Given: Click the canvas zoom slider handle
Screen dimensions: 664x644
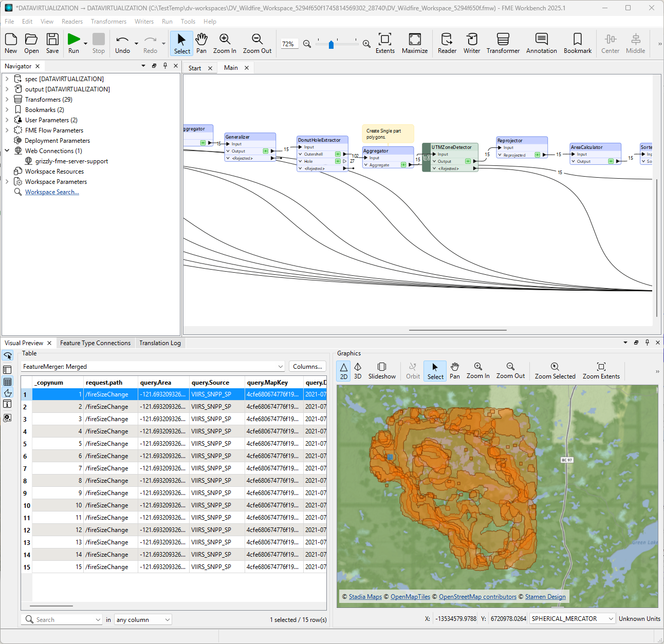Looking at the screenshot, I should [331, 45].
